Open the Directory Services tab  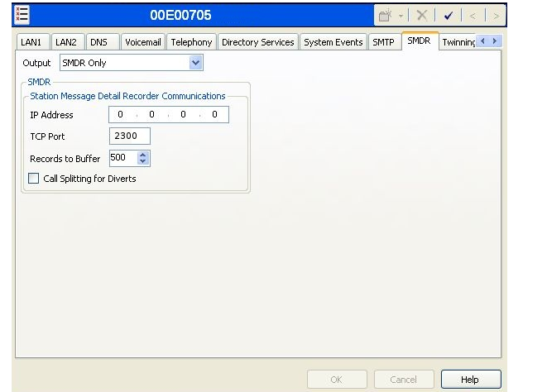point(258,42)
